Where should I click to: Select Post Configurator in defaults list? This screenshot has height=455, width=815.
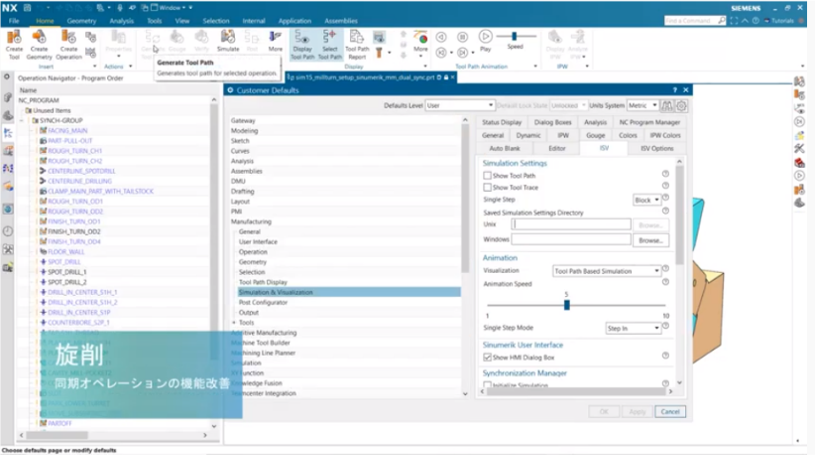click(263, 302)
